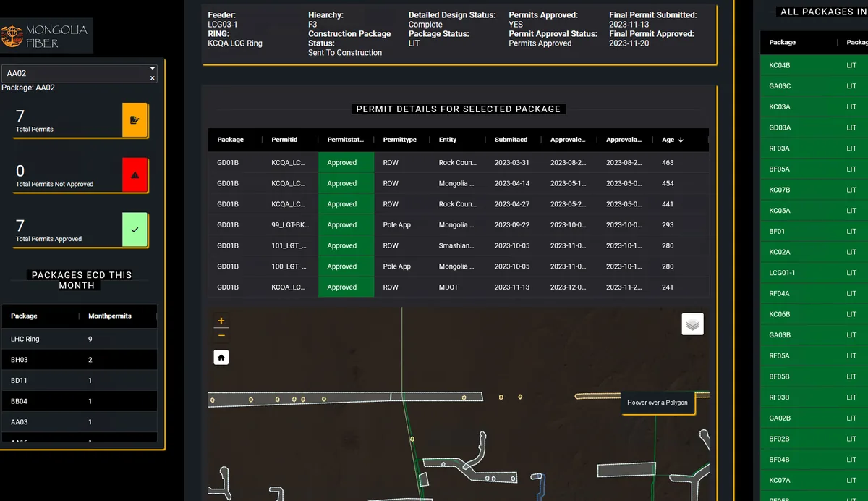The image size is (868, 501).
Task: Select RF05A in All Packages list
Action: pyautogui.click(x=814, y=356)
